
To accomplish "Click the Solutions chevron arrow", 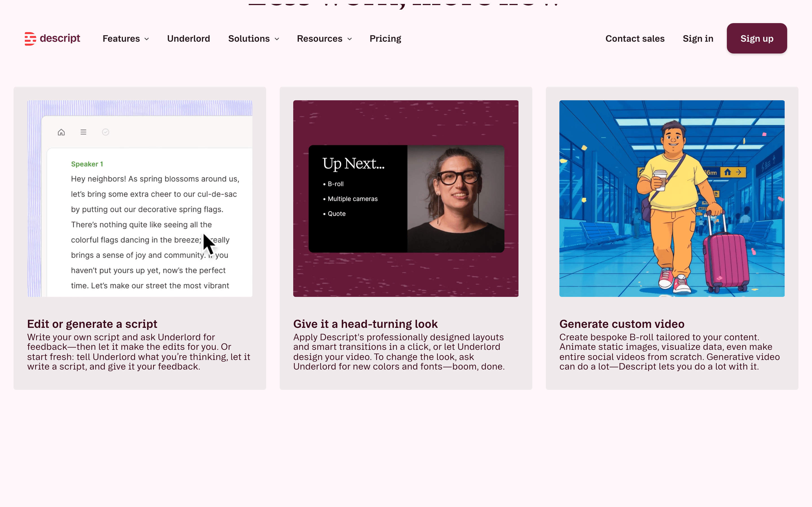I will [277, 39].
